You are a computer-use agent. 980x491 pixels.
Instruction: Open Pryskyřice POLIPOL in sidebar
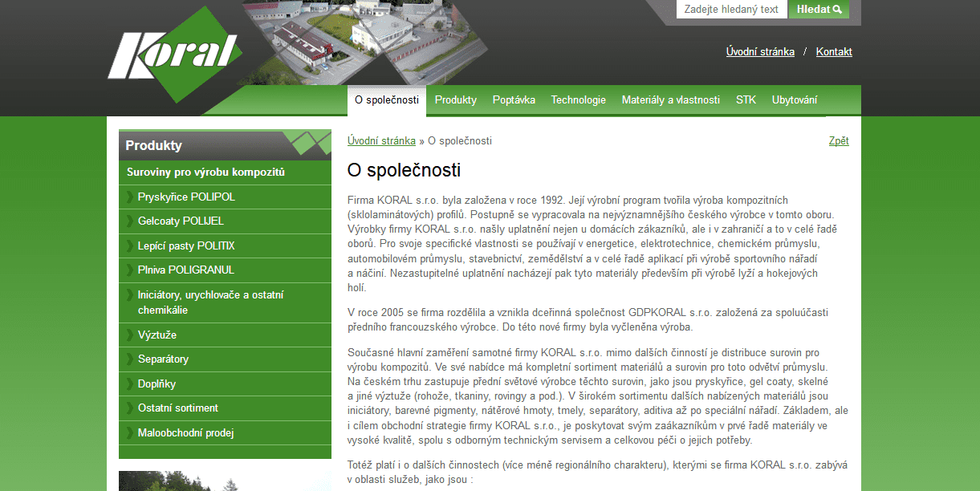[x=225, y=197]
